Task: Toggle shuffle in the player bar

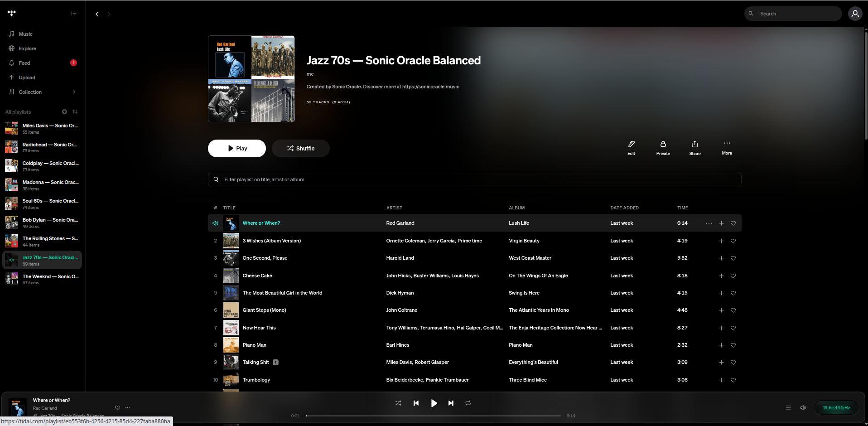Action: 398,403
